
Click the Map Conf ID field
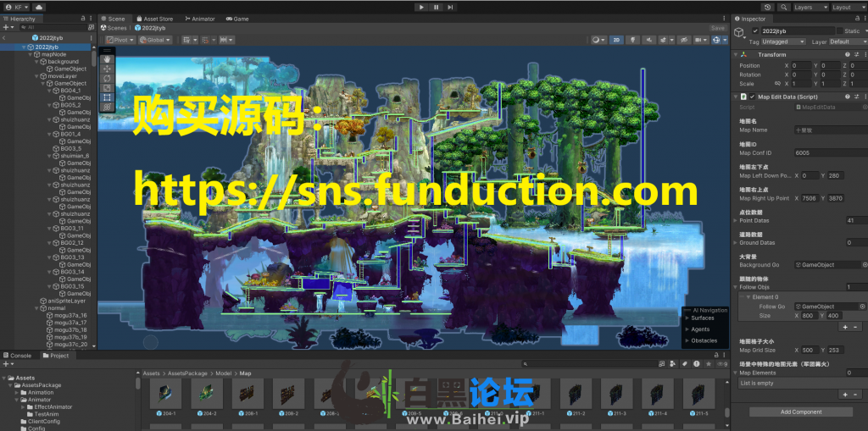(831, 152)
